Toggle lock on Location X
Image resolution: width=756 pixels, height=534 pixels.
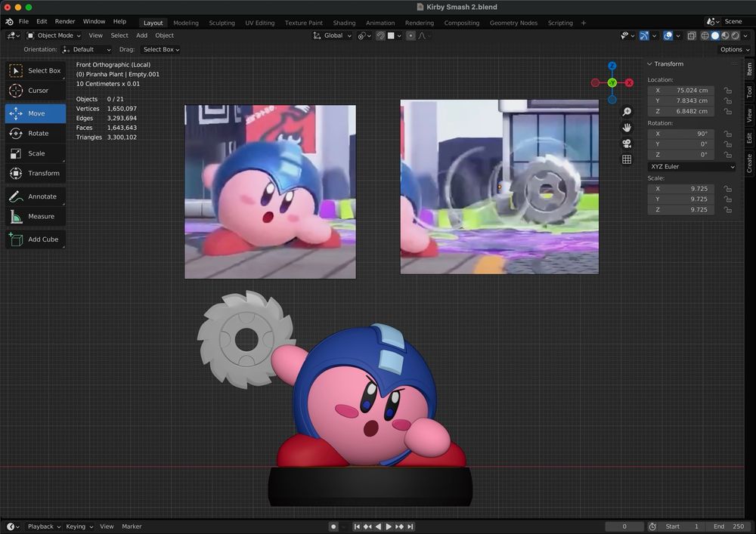click(x=727, y=91)
